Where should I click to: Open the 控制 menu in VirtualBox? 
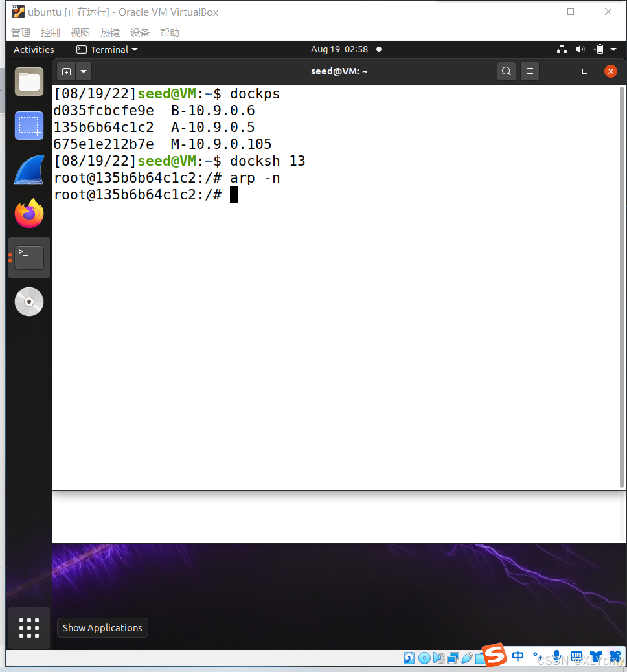pos(50,32)
